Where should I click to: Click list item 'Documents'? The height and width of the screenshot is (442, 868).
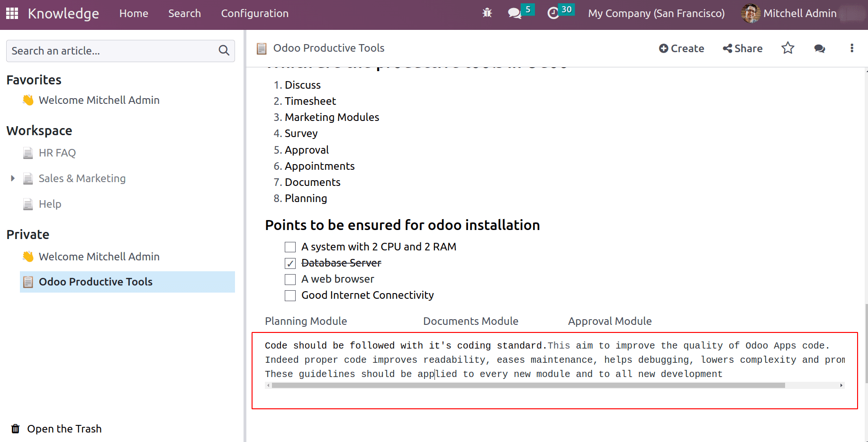(x=313, y=182)
